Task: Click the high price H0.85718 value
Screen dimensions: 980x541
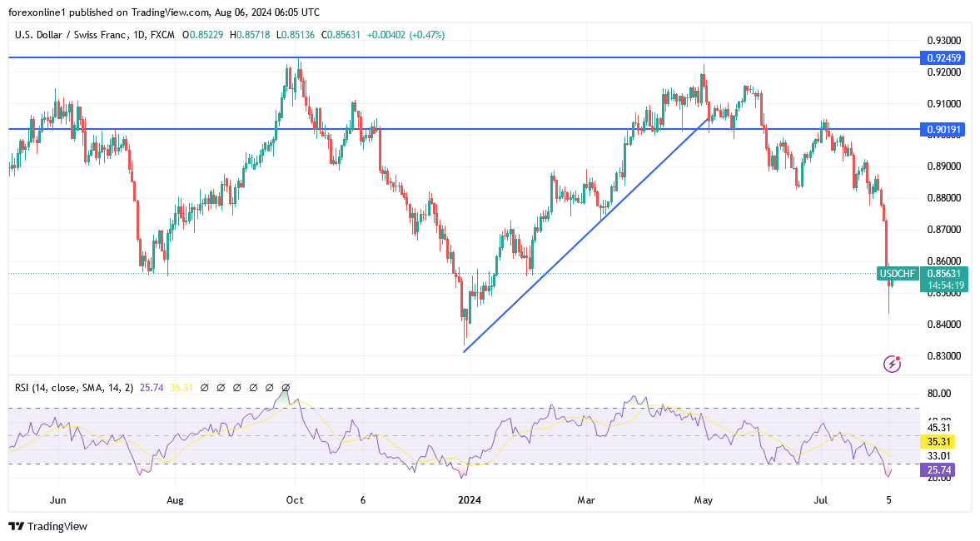Action: (250, 35)
